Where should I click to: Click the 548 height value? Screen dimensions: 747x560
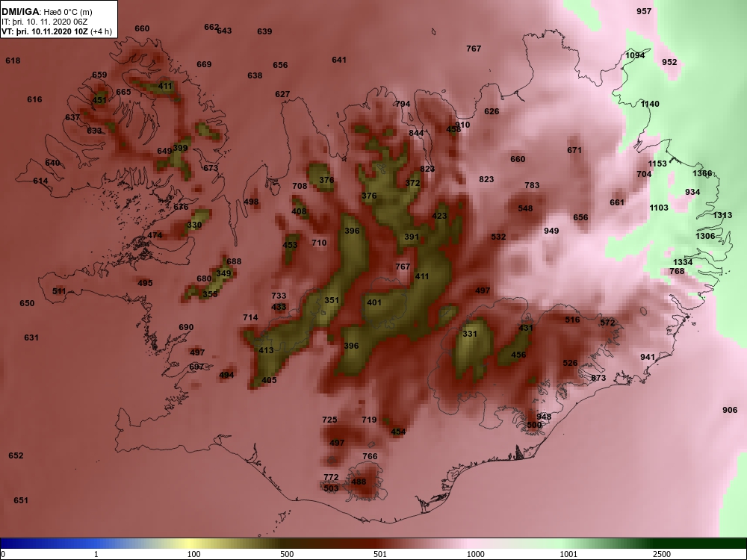point(525,208)
